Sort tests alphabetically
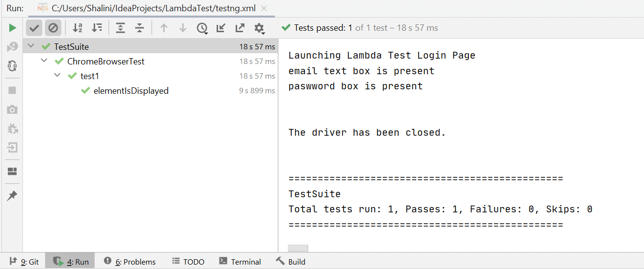 click(78, 28)
